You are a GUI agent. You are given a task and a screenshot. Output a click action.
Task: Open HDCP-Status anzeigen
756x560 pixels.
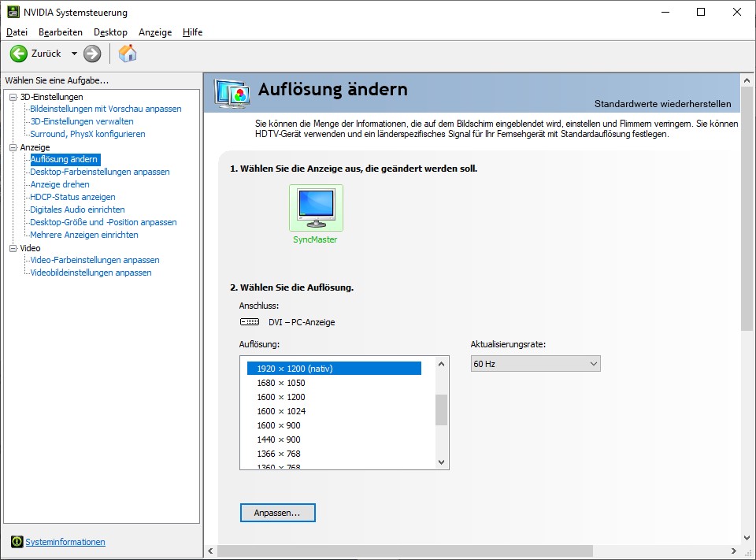click(72, 197)
